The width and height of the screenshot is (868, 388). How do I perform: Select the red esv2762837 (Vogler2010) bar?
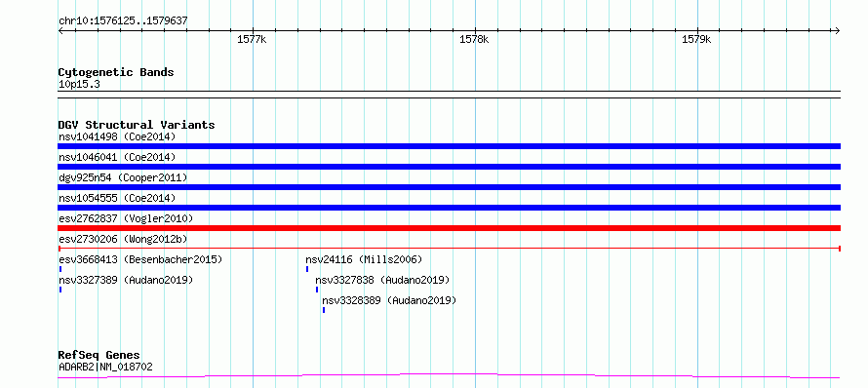(449, 228)
